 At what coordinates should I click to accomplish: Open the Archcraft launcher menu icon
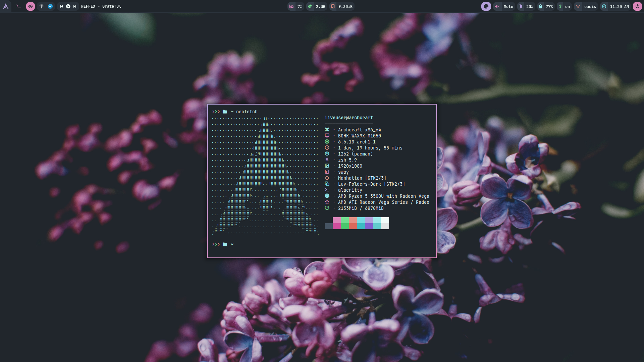[x=6, y=6]
